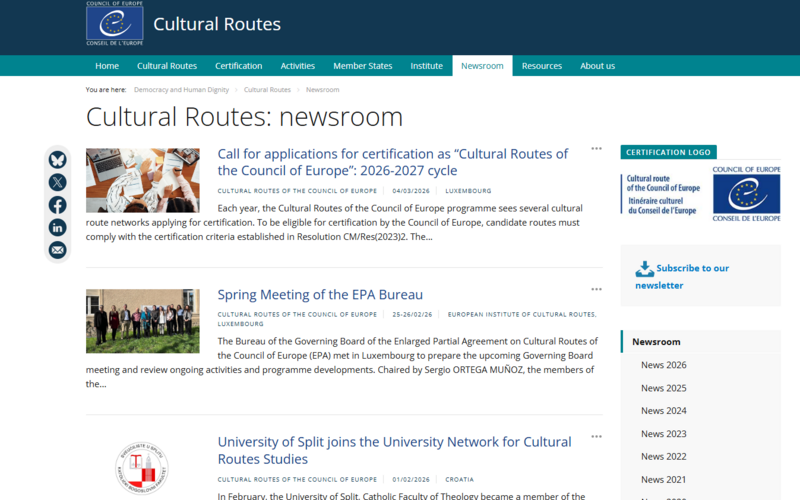Screen dimensions: 800x500
Task: Click the Luxembourg tag on first article
Action: [468, 191]
